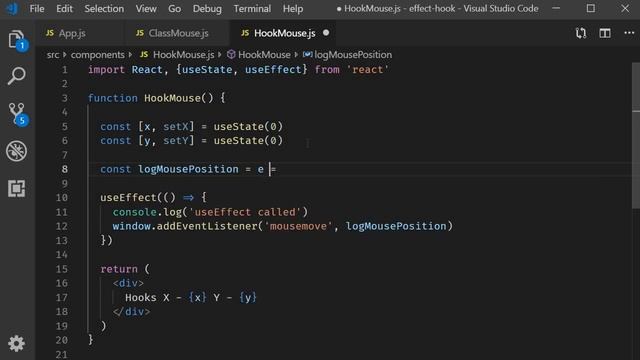Image resolution: width=640 pixels, height=360 pixels.
Task: Open the View menu
Action: coord(146,9)
